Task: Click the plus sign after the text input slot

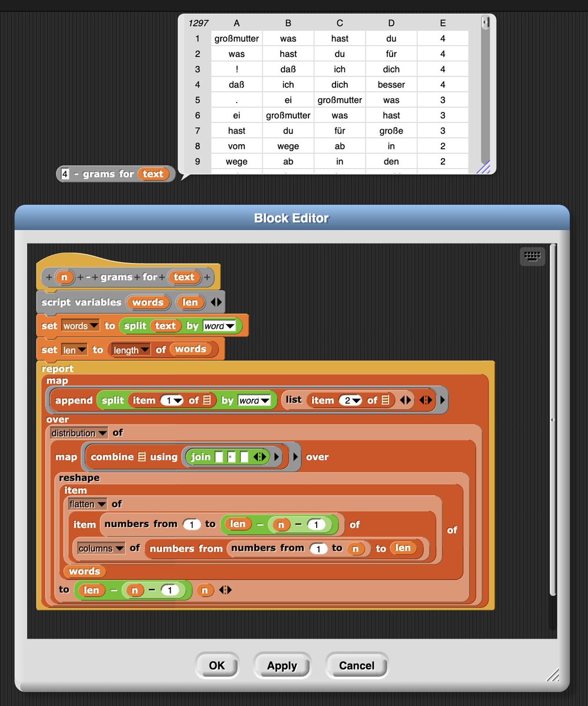Action: (x=206, y=277)
